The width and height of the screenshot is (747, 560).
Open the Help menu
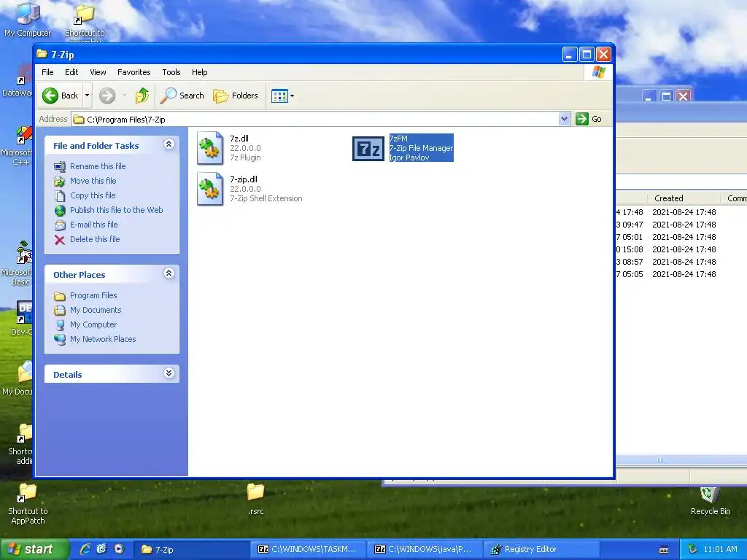click(200, 72)
